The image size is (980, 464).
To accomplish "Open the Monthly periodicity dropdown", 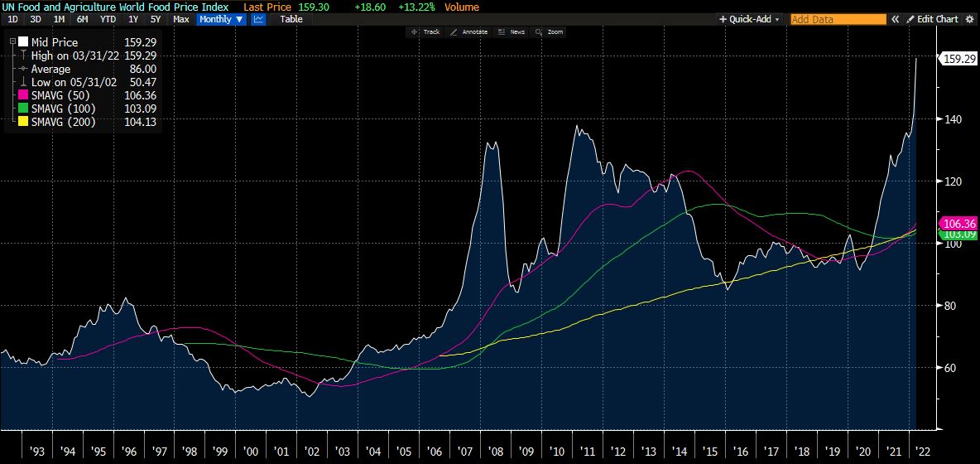I will point(221,19).
